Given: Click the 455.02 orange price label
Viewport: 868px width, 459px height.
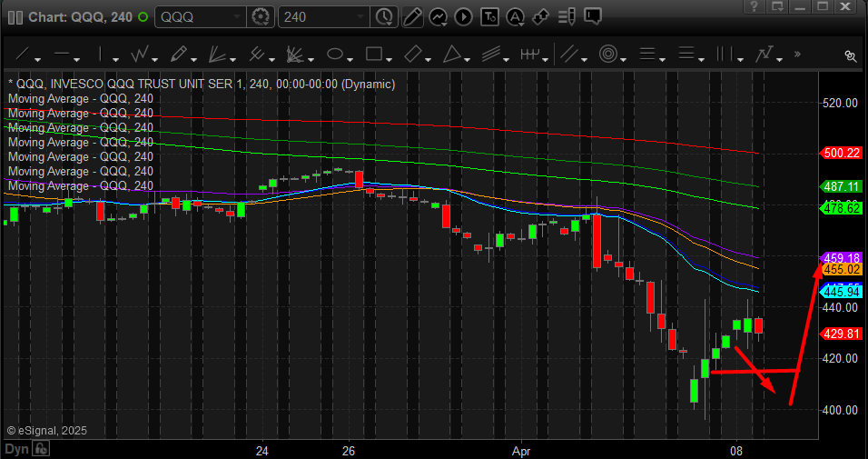Looking at the screenshot, I should click(843, 269).
